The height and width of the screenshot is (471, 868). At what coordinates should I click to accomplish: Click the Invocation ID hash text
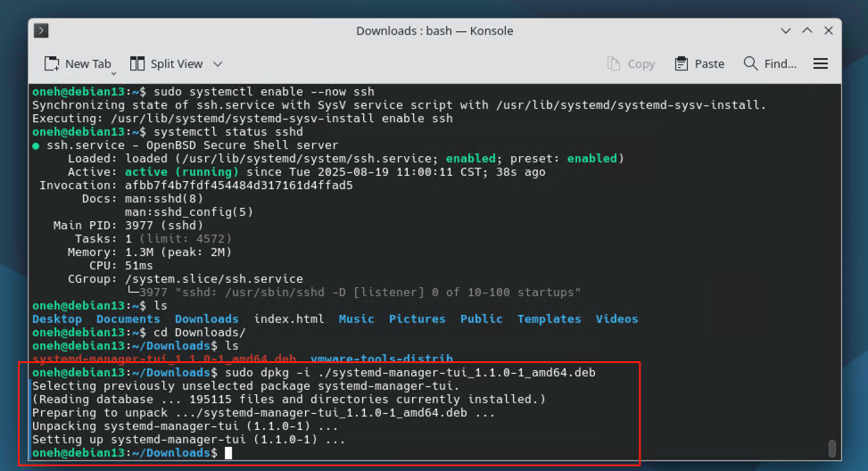(238, 185)
